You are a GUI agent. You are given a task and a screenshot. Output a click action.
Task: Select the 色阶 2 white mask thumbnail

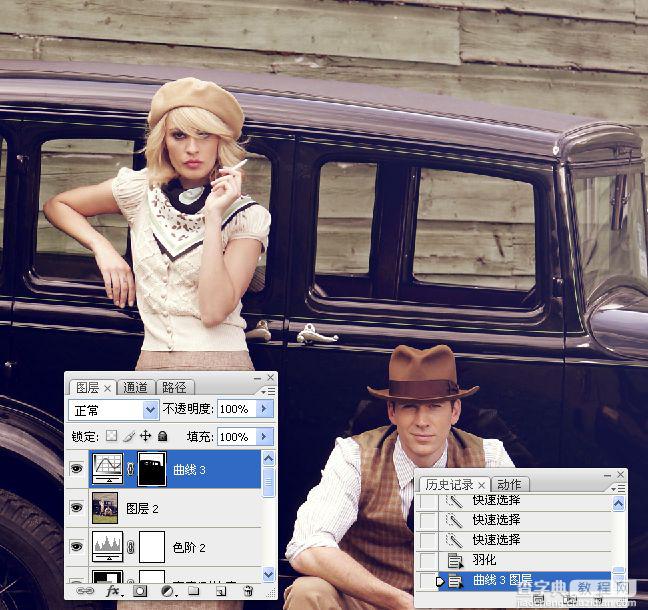(152, 547)
